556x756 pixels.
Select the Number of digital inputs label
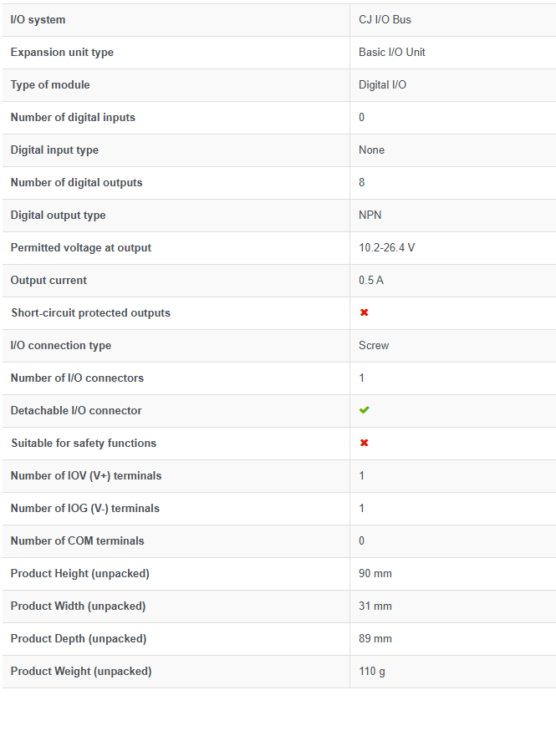click(73, 118)
